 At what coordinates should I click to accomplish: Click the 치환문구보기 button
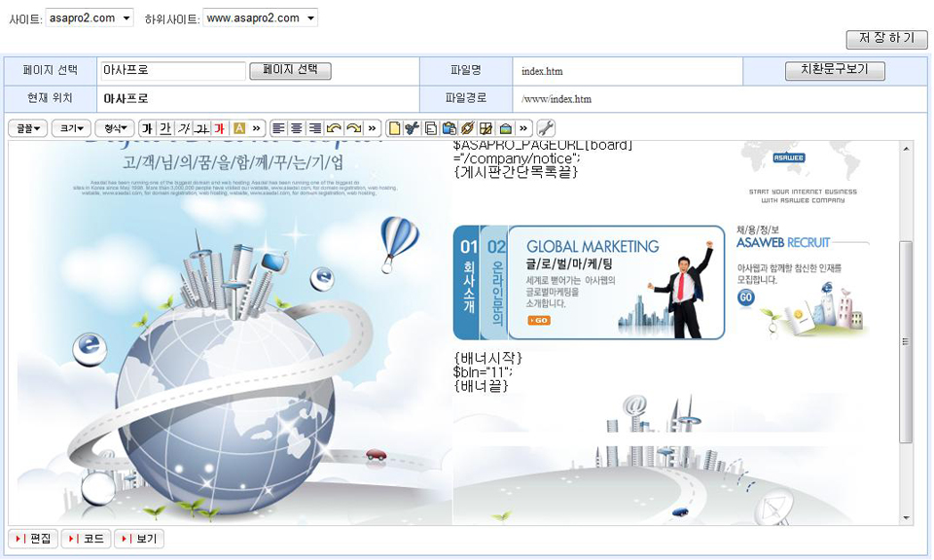834,71
